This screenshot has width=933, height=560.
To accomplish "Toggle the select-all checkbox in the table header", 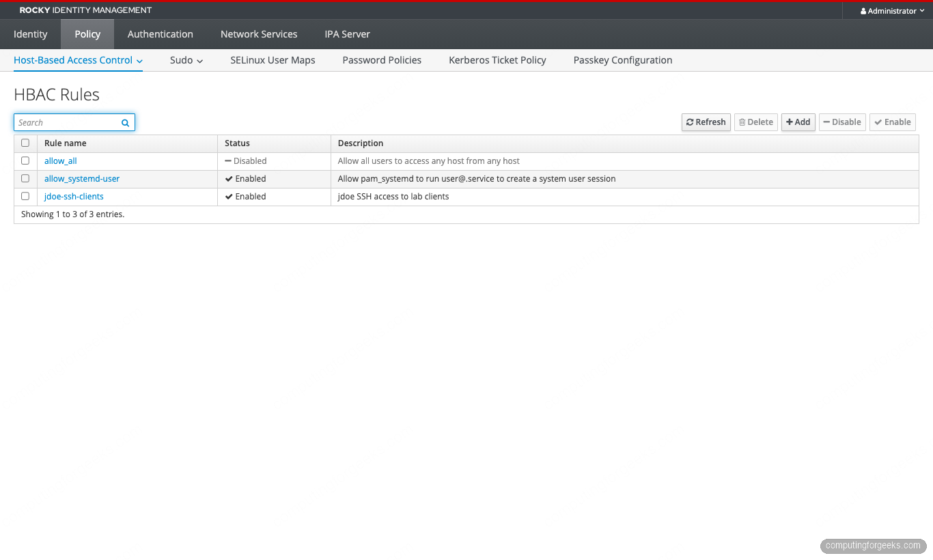I will 25,142.
